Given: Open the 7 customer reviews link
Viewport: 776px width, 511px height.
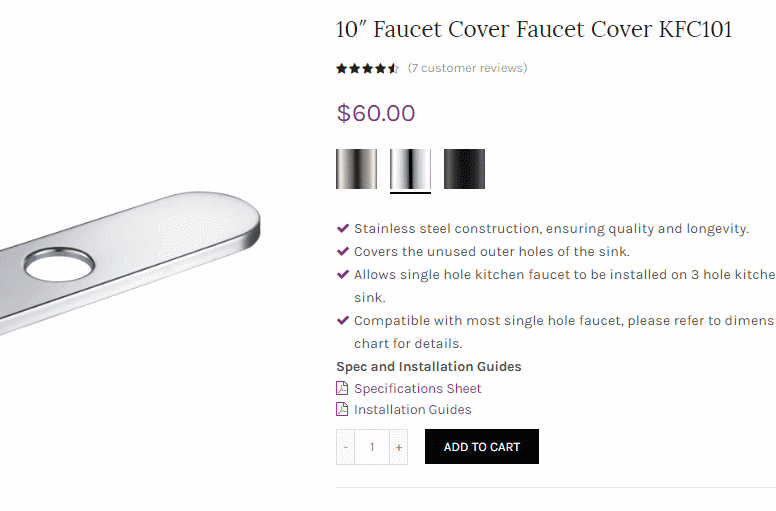Looking at the screenshot, I should coord(467,68).
